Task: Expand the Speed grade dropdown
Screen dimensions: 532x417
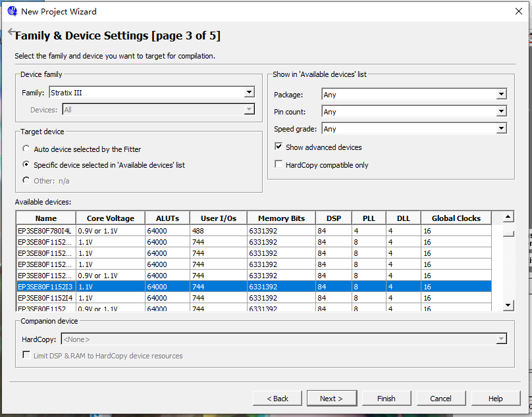Action: pos(501,129)
